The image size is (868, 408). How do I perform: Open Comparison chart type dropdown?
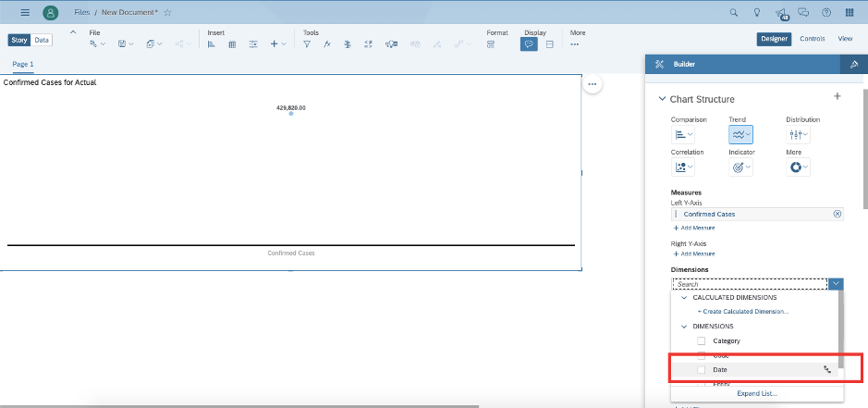tap(682, 135)
